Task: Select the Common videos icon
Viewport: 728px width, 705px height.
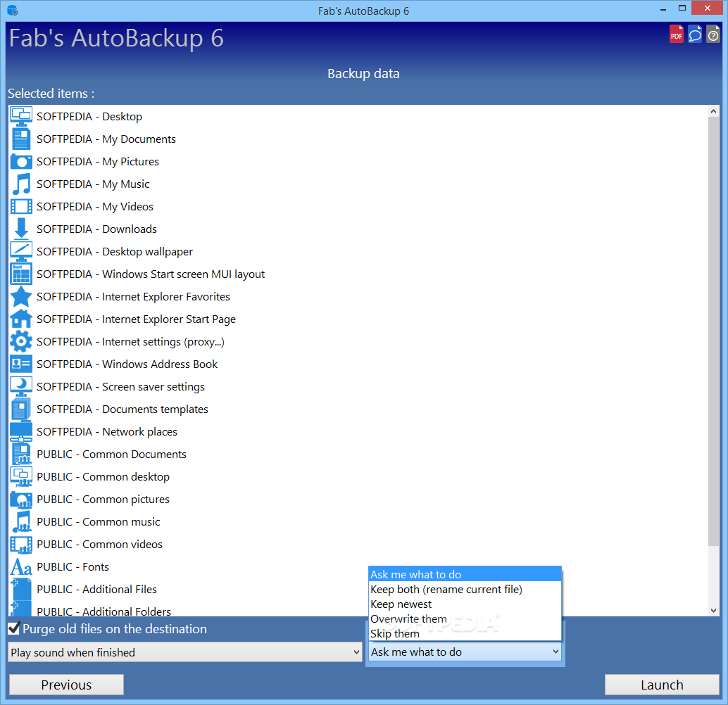Action: tap(21, 544)
